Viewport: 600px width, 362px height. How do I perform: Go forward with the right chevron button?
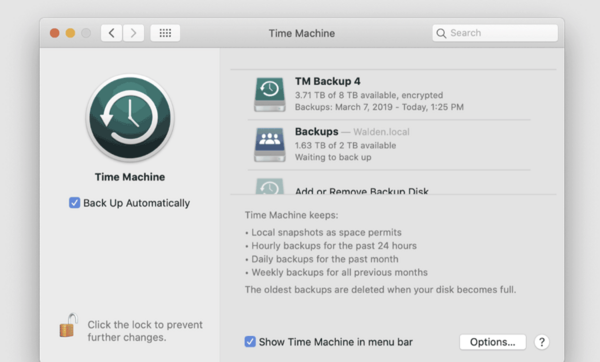point(133,33)
